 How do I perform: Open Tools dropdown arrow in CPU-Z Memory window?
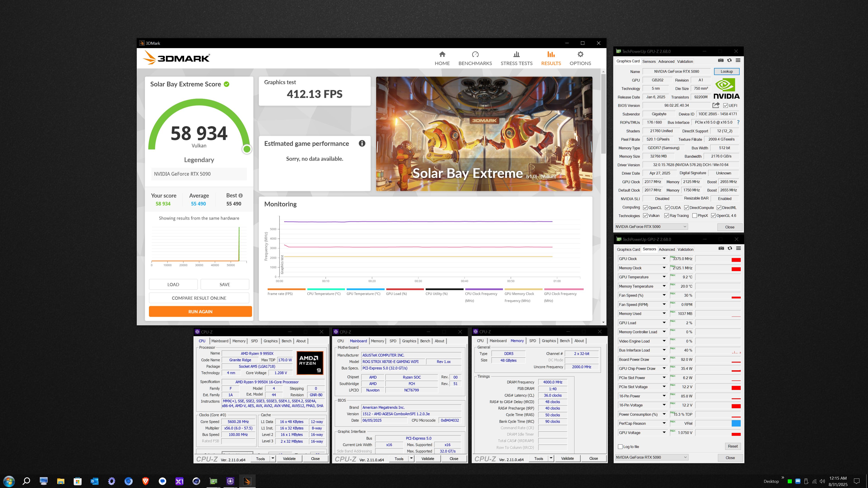tap(551, 458)
